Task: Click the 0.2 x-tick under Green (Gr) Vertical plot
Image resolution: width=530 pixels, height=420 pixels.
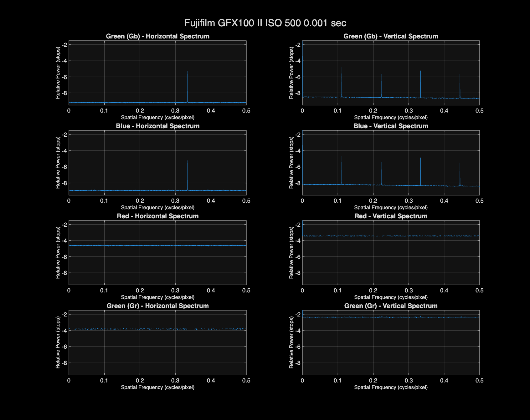Action: (x=373, y=381)
